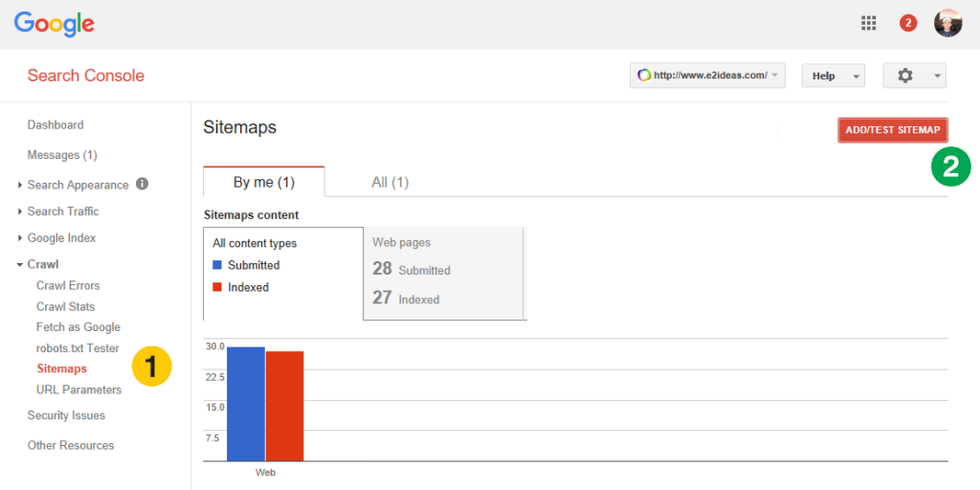980x490 pixels.
Task: Click the '28 Submitted' value
Action: click(412, 269)
